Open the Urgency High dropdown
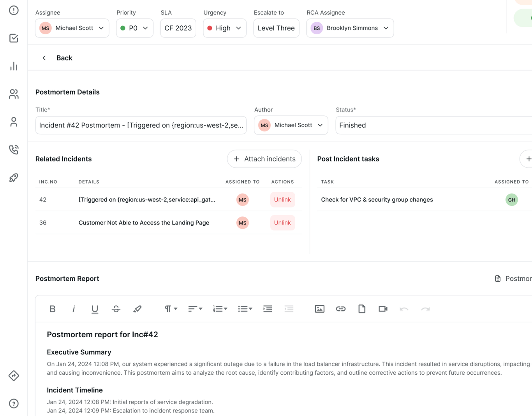 point(224,28)
